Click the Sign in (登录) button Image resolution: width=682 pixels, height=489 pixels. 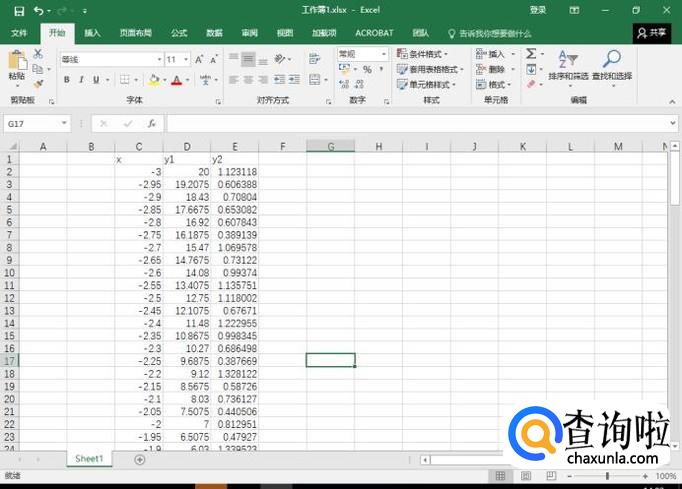coord(538,10)
